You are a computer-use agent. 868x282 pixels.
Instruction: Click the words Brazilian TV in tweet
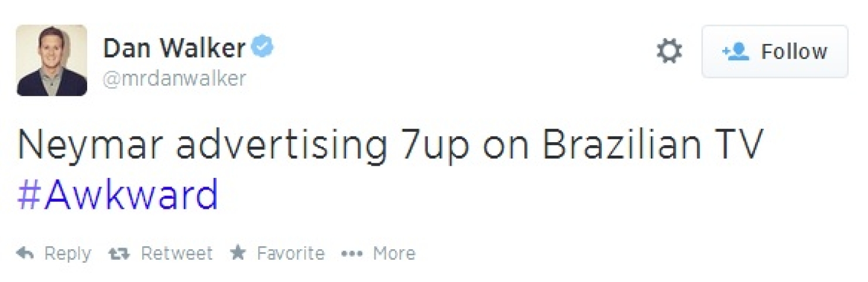pos(653,145)
